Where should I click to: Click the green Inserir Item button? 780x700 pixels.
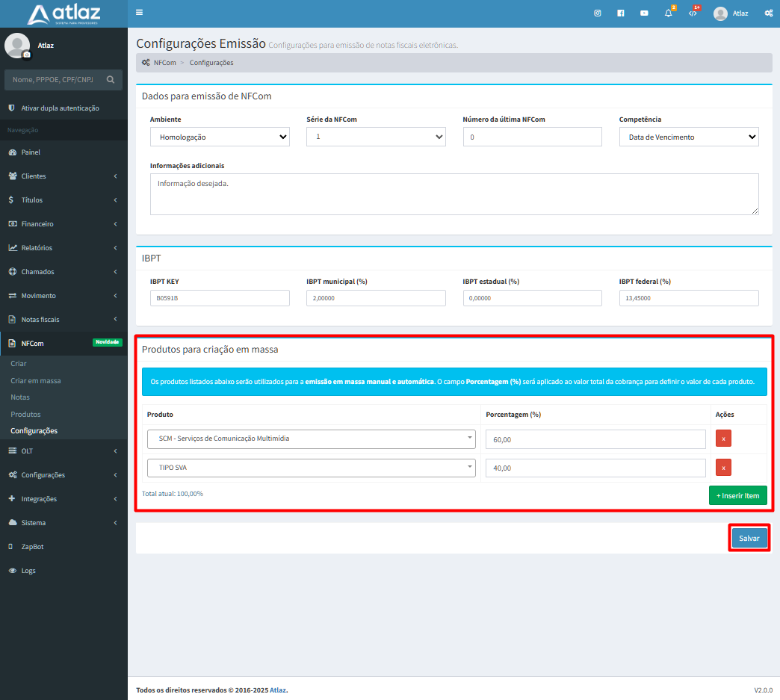(x=737, y=495)
